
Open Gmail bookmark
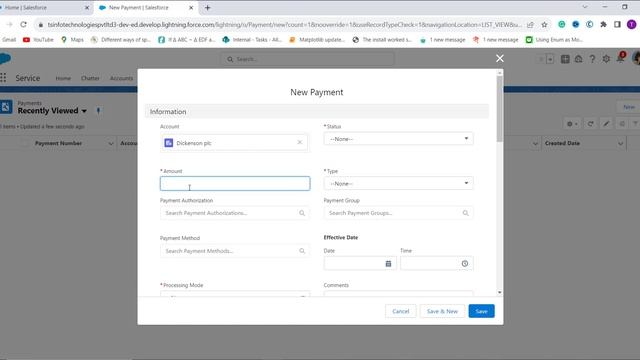coord(9,40)
